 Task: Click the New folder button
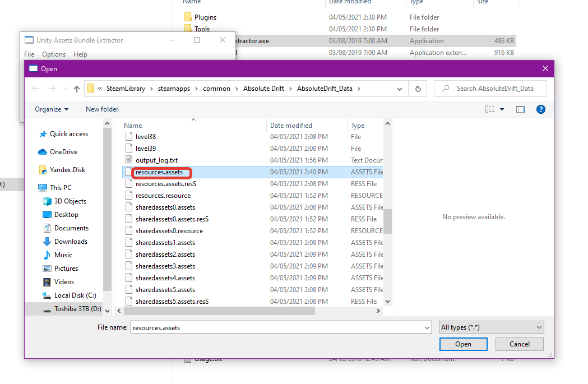click(x=102, y=109)
